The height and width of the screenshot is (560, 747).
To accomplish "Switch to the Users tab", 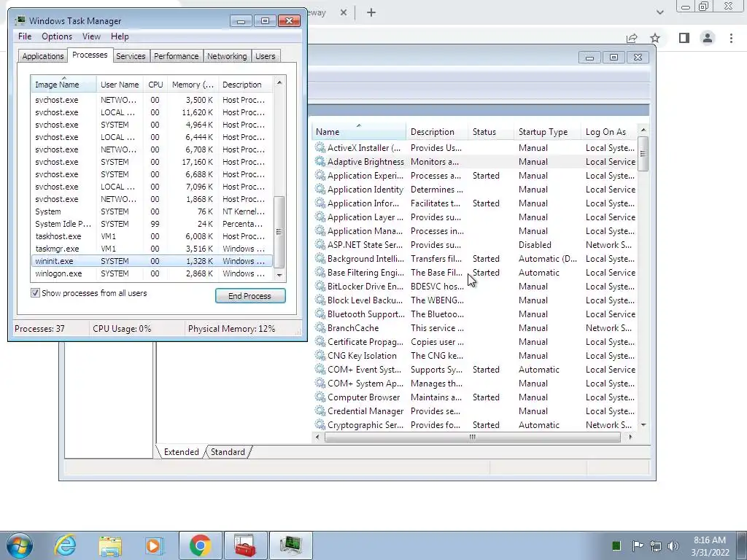I will pos(266,56).
